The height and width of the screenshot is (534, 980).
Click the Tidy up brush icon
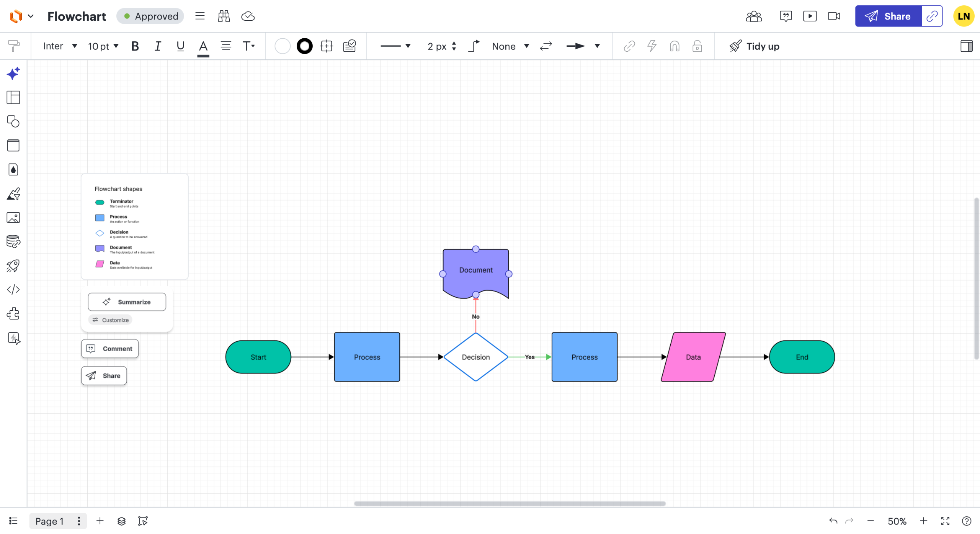735,46
